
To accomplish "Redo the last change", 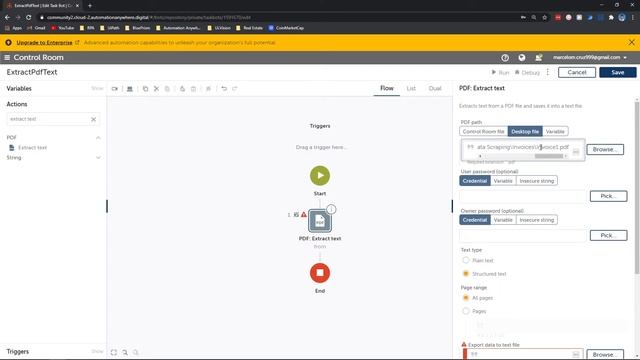I will click(x=235, y=89).
